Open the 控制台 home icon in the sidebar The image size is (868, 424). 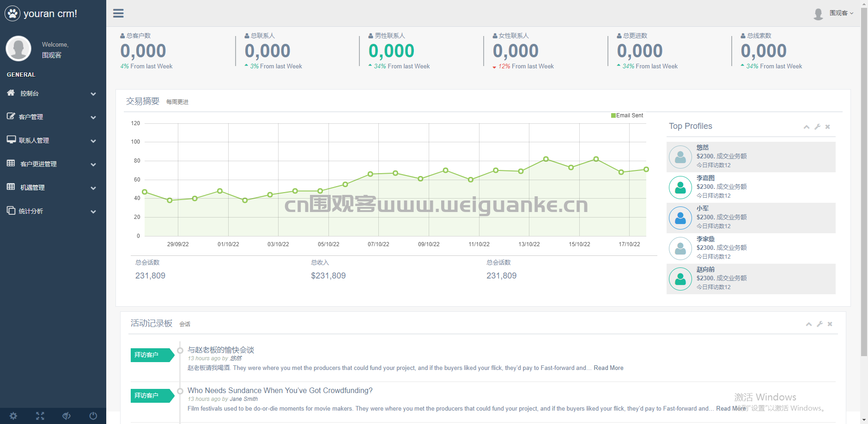[11, 93]
